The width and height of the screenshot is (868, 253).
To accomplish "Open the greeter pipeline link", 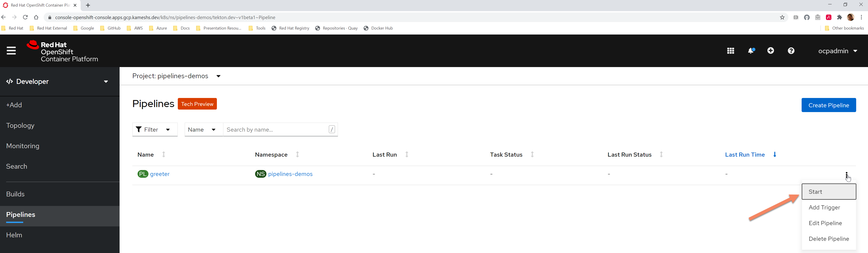I will [x=160, y=174].
